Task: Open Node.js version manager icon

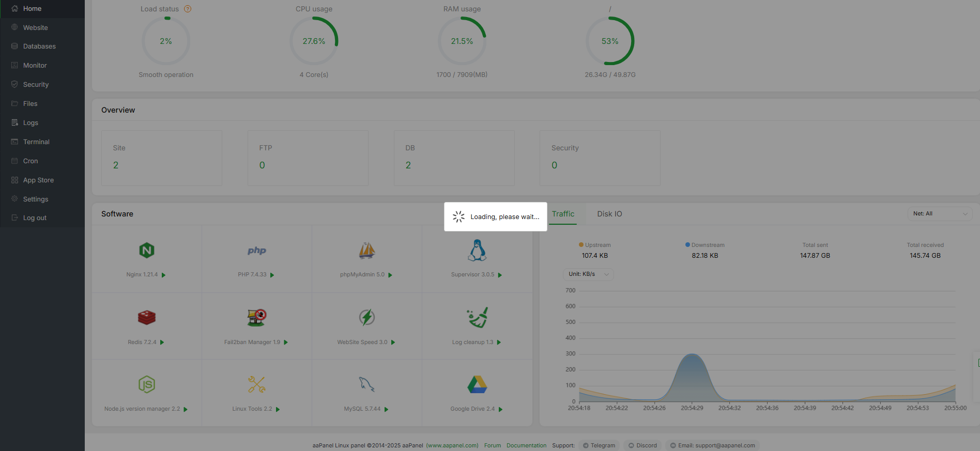Action: [x=147, y=384]
